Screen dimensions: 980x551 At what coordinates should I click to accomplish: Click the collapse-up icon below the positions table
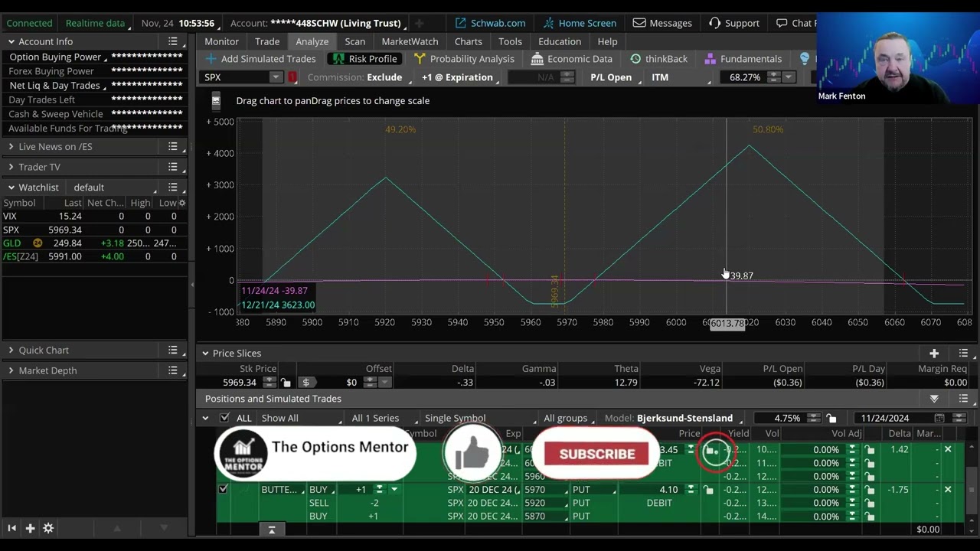(271, 530)
